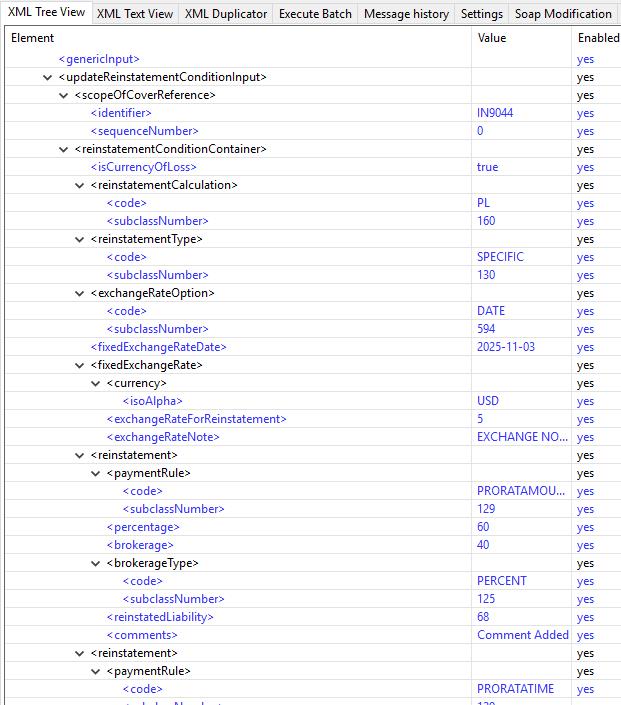Collapse the updateReinstatementConditionInput node
This screenshot has width=621, height=705.
tap(48, 77)
